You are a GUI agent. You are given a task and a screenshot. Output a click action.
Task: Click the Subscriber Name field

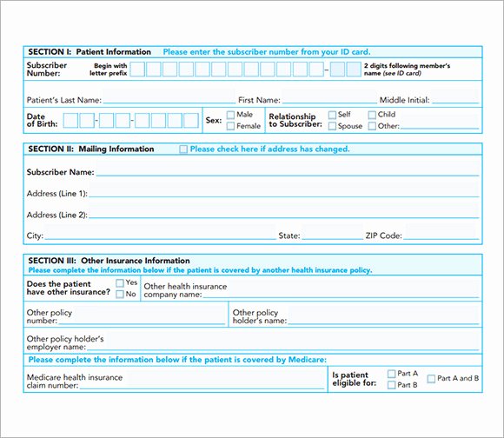tap(288, 169)
